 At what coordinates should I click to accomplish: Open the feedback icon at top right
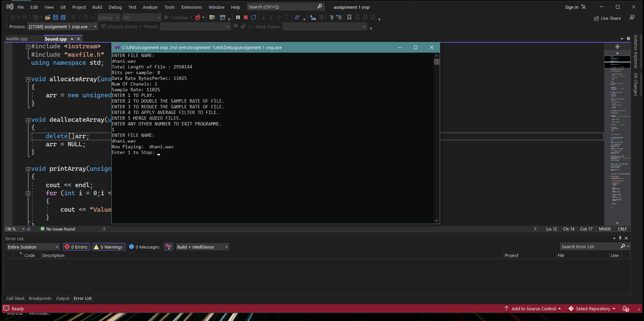coord(632,17)
